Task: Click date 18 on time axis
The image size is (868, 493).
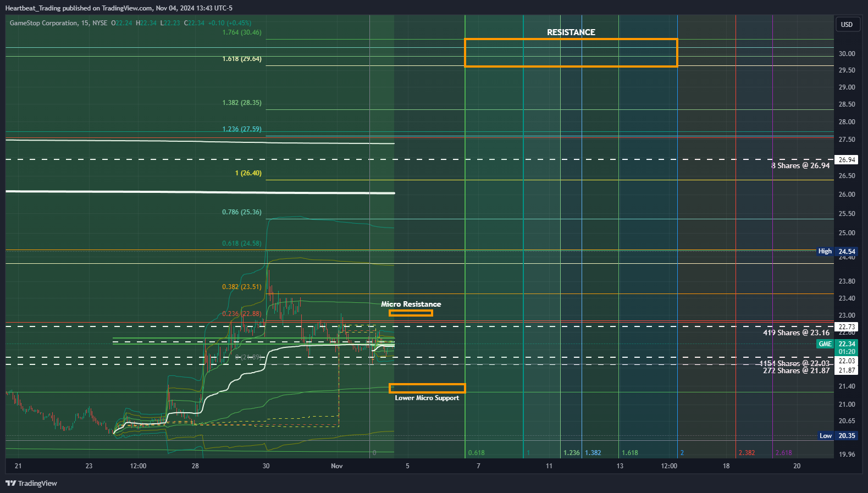Action: (x=726, y=466)
